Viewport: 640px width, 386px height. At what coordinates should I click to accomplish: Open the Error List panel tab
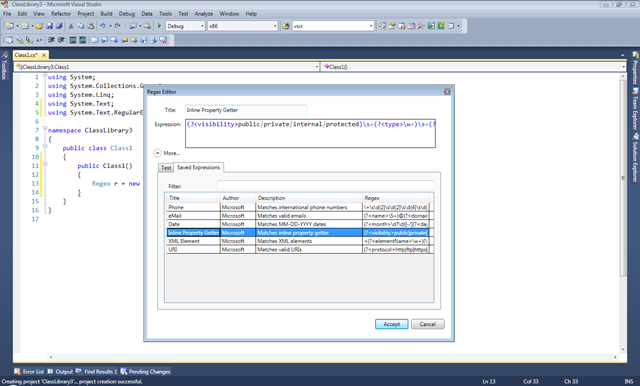tap(30, 371)
